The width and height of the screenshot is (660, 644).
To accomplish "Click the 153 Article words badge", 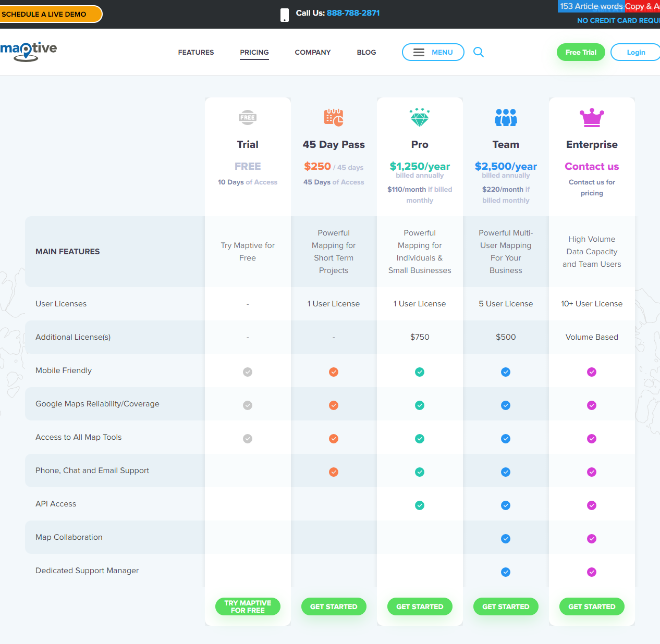I will (591, 6).
